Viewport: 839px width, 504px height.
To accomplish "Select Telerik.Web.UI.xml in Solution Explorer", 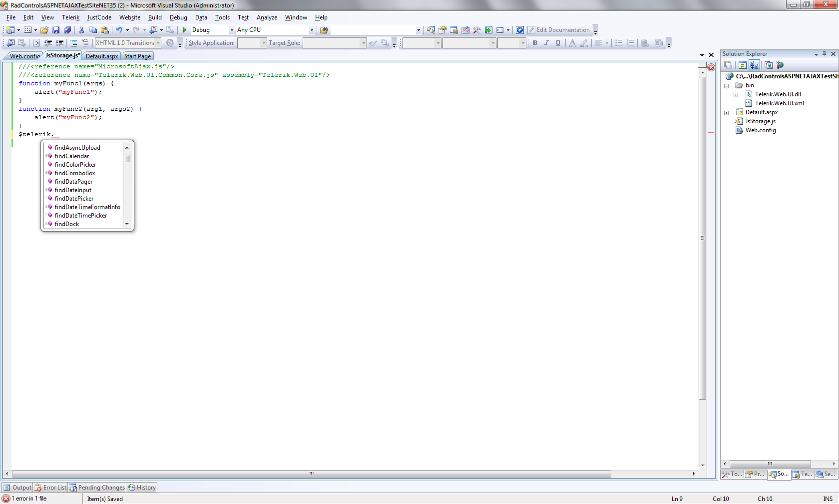I will click(x=779, y=103).
